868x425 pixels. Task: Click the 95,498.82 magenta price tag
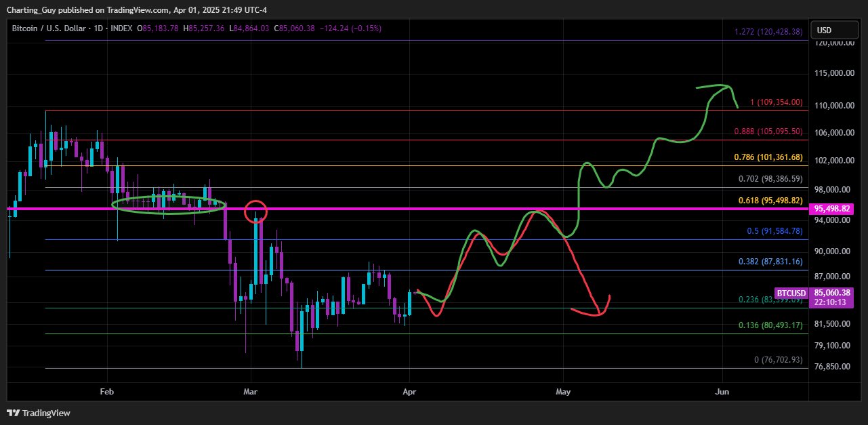pyautogui.click(x=833, y=209)
